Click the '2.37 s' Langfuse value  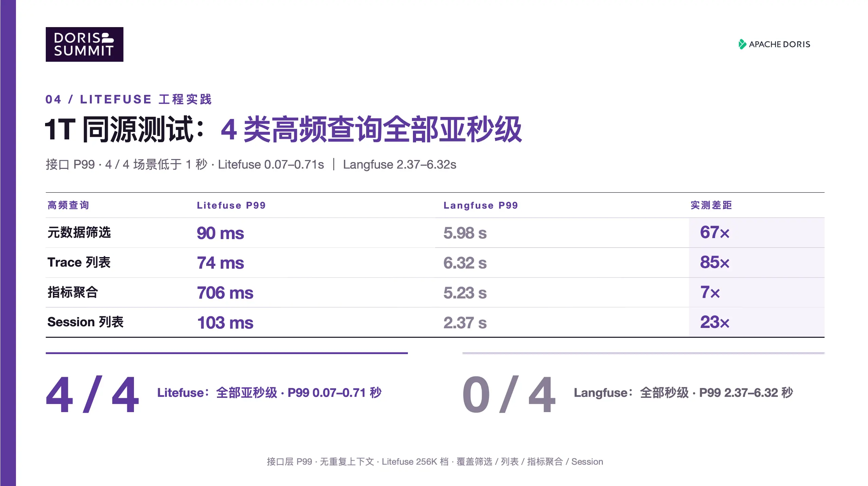[465, 323]
